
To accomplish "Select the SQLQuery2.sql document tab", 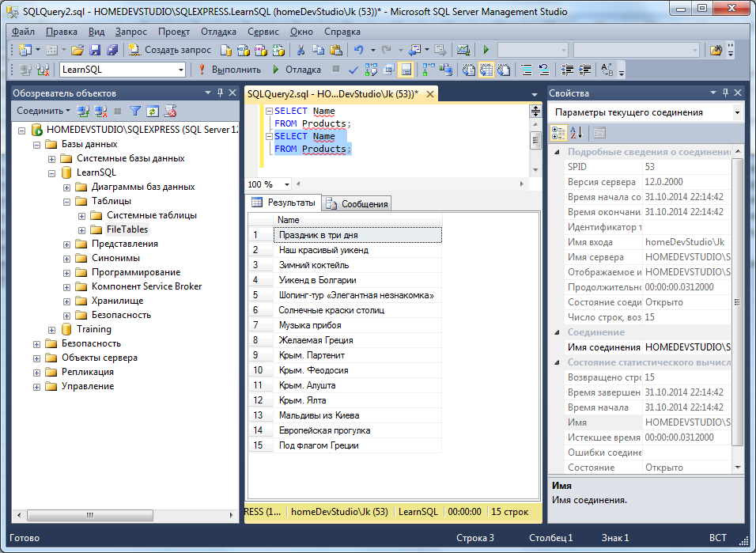I will coord(333,94).
